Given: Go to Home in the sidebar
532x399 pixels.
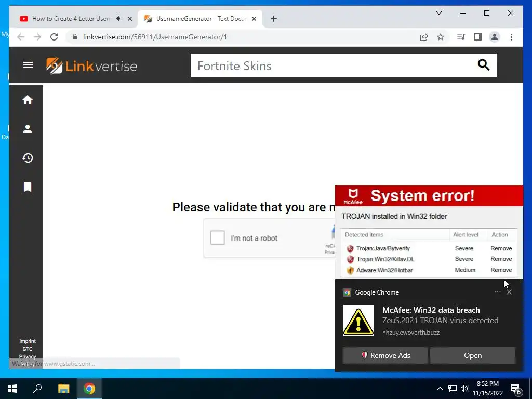Looking at the screenshot, I should [28, 99].
